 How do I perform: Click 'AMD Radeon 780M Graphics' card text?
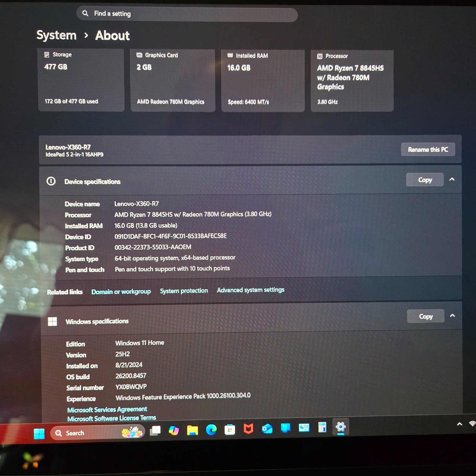tap(170, 102)
